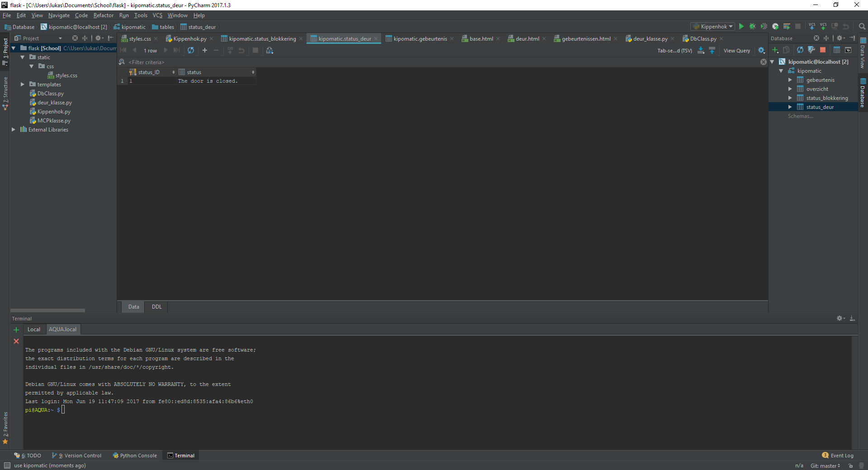Open the Refactor menu
This screenshot has height=470, width=868.
(x=104, y=15)
